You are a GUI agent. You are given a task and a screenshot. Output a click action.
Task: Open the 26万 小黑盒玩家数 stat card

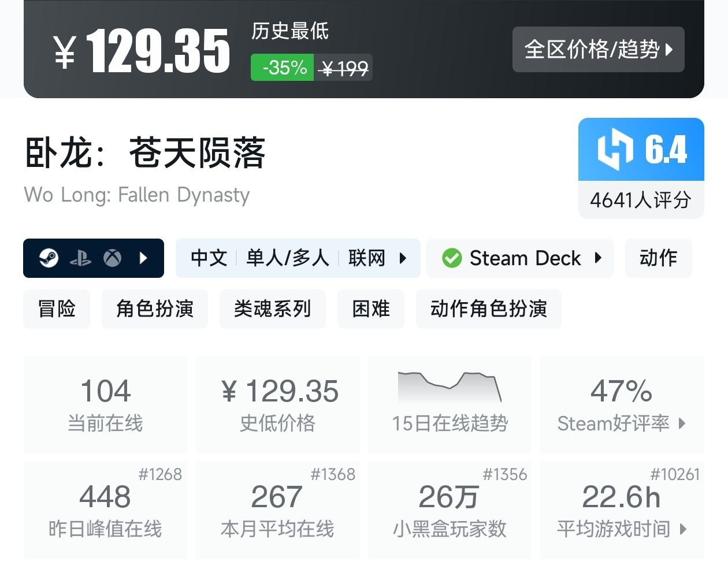pyautogui.click(x=450, y=510)
